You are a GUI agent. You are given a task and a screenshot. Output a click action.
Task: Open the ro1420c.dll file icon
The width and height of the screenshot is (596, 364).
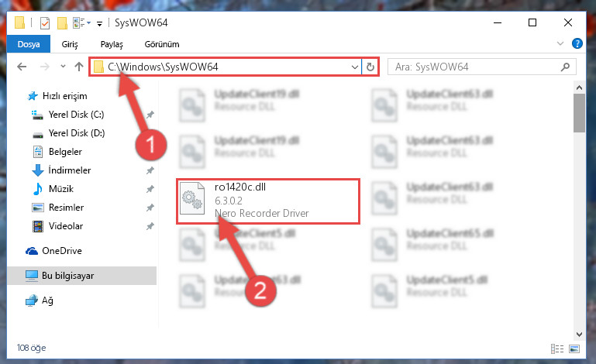pyautogui.click(x=192, y=199)
